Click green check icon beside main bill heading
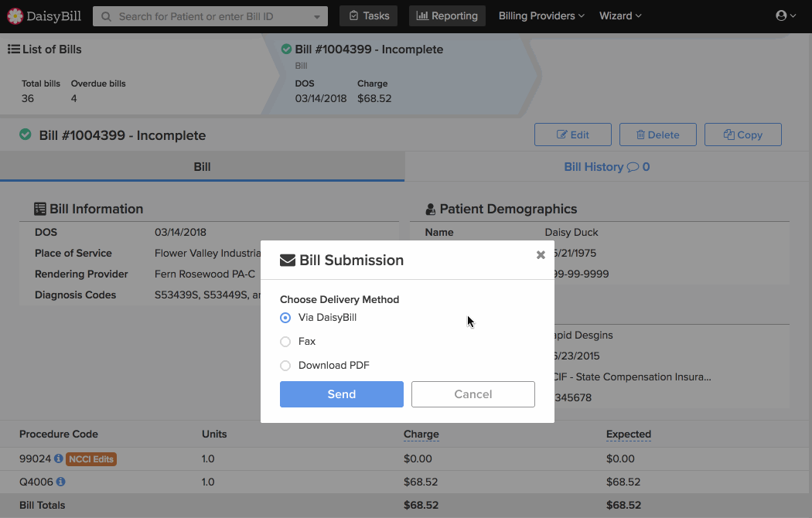812x518 pixels. tap(26, 135)
